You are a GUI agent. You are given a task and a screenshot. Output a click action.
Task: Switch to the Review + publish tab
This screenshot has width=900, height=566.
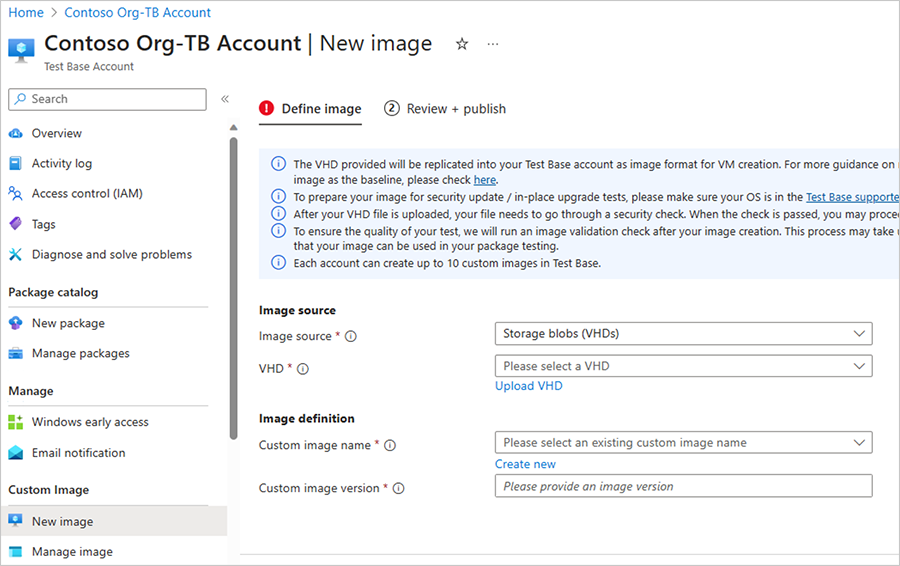[445, 109]
